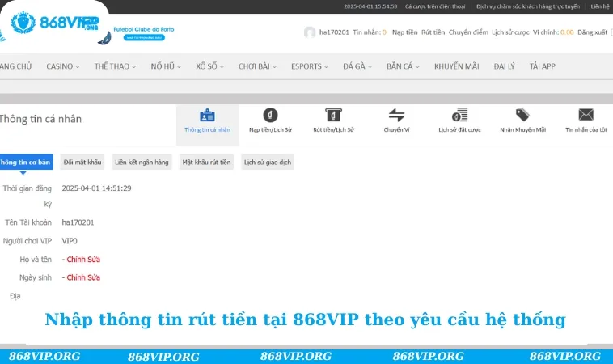The height and width of the screenshot is (364, 613).
Task: Click the user avatar next to ha170201
Action: click(x=310, y=32)
